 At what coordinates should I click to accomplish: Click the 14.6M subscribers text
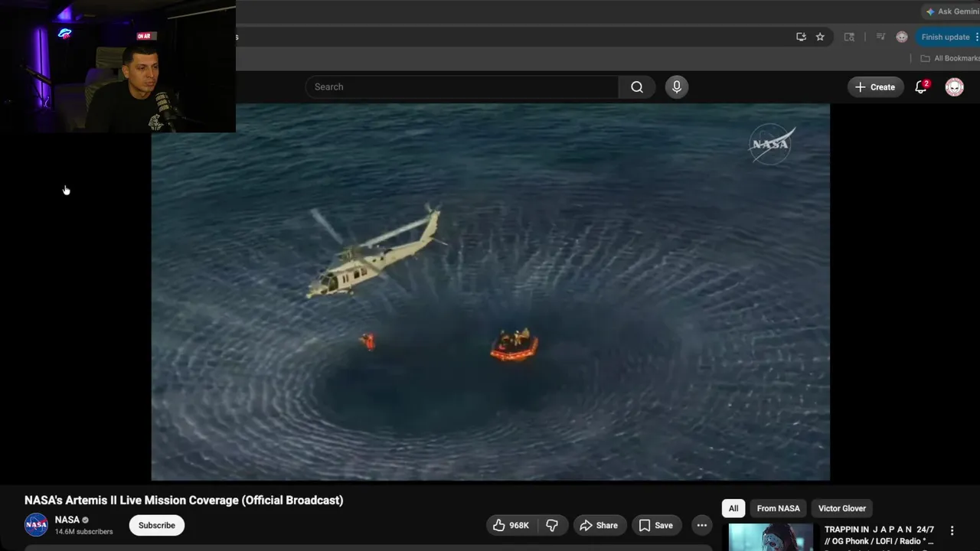[84, 532]
